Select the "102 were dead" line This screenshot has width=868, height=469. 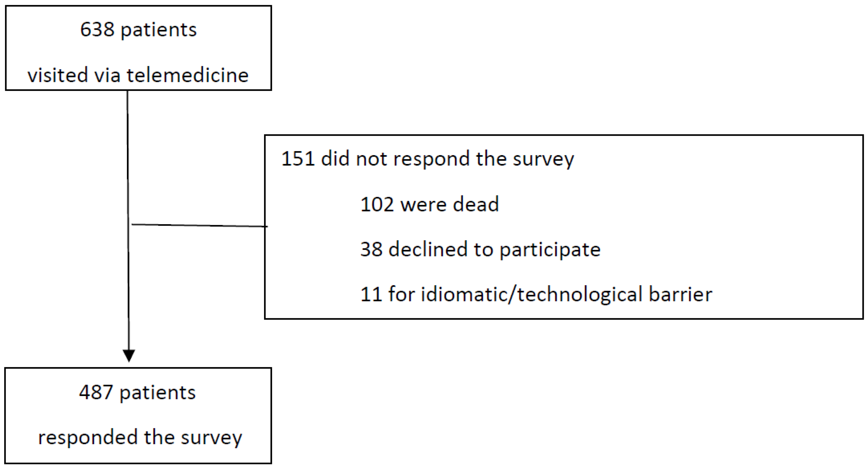[429, 204]
